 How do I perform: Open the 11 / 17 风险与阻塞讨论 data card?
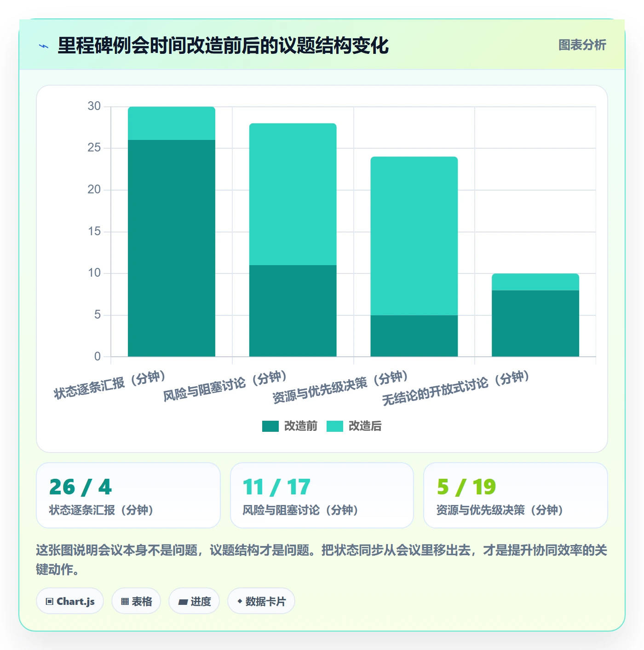[x=322, y=495]
